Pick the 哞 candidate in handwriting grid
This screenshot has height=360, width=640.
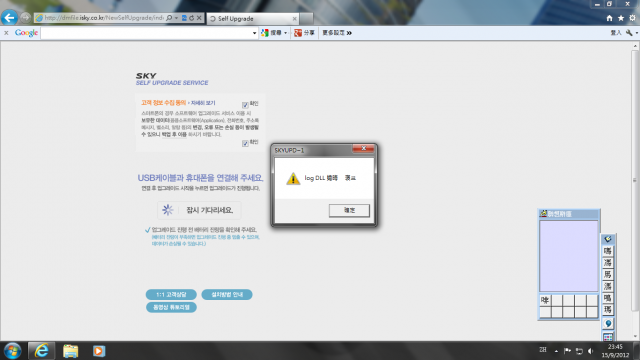545,300
